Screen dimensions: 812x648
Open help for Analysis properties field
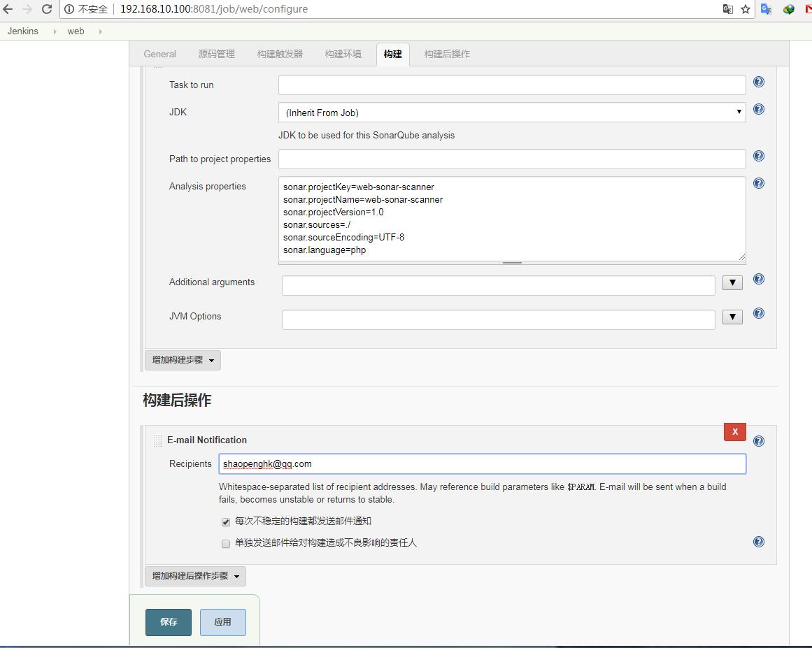coord(758,184)
